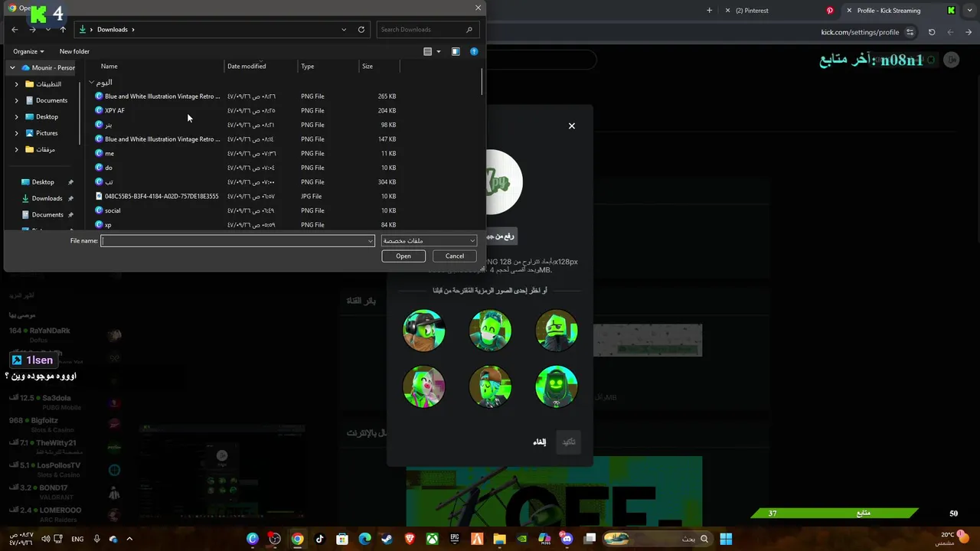The height and width of the screenshot is (551, 980).
Task: Open the Organize dropdown menu
Action: [x=28, y=51]
